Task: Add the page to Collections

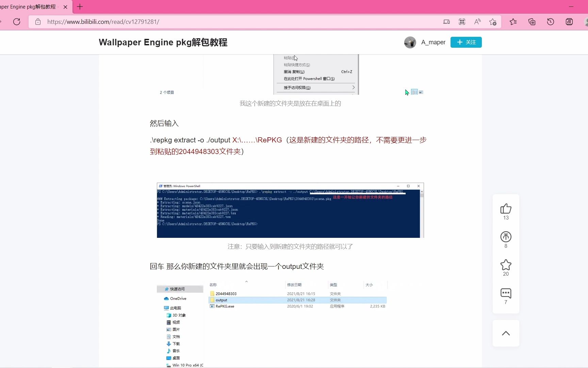Action: point(532,21)
